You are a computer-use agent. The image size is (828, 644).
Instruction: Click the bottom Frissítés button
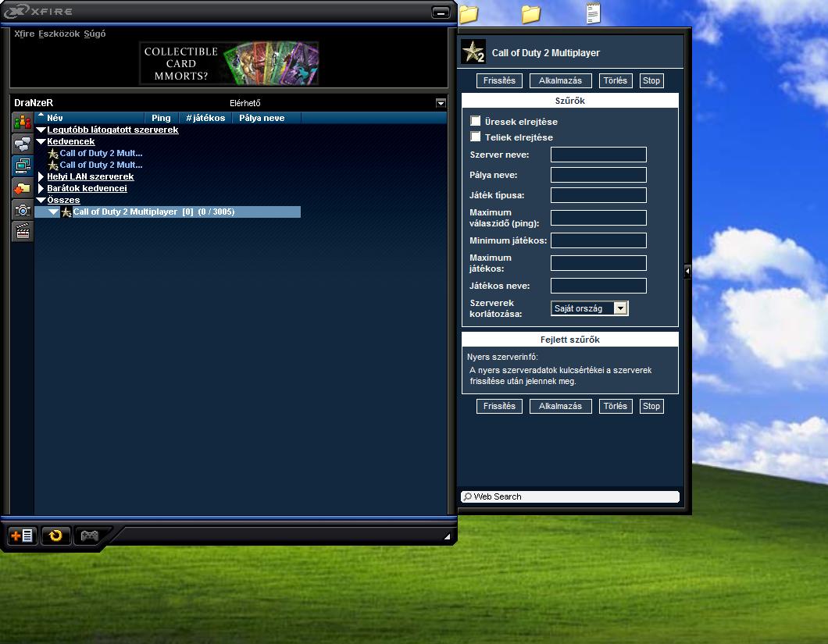pyautogui.click(x=499, y=406)
